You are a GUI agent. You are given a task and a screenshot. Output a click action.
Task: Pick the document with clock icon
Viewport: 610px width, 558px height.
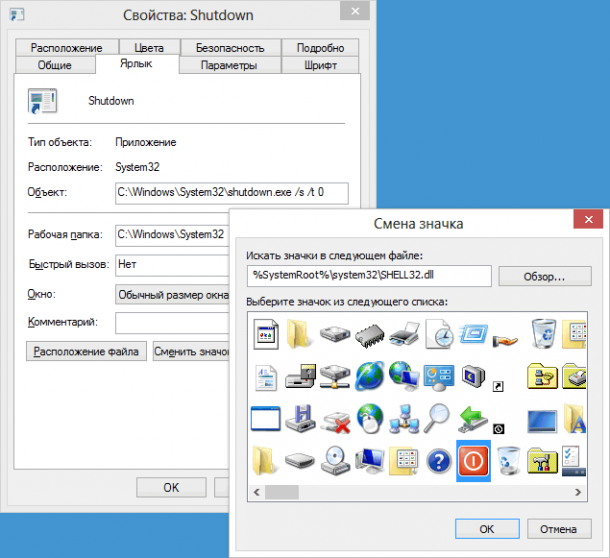438,333
